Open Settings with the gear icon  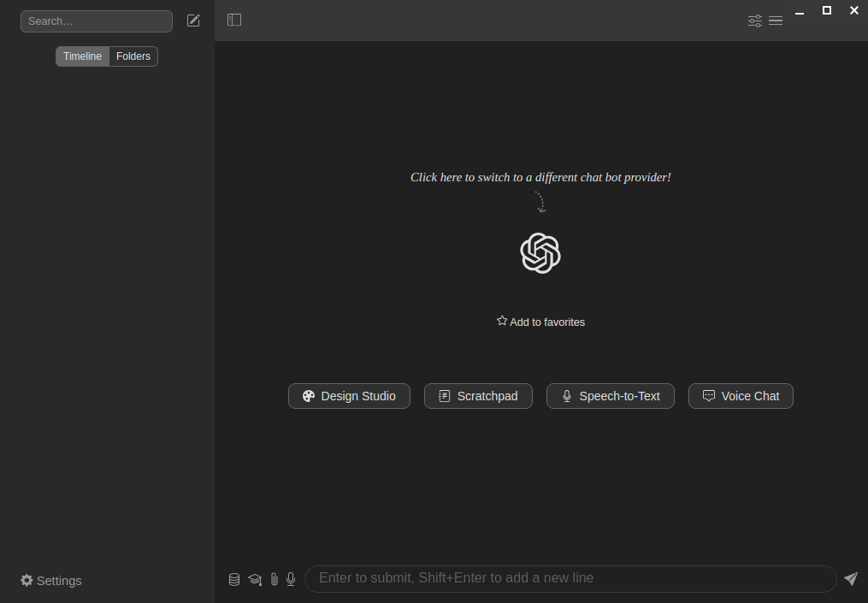click(27, 580)
